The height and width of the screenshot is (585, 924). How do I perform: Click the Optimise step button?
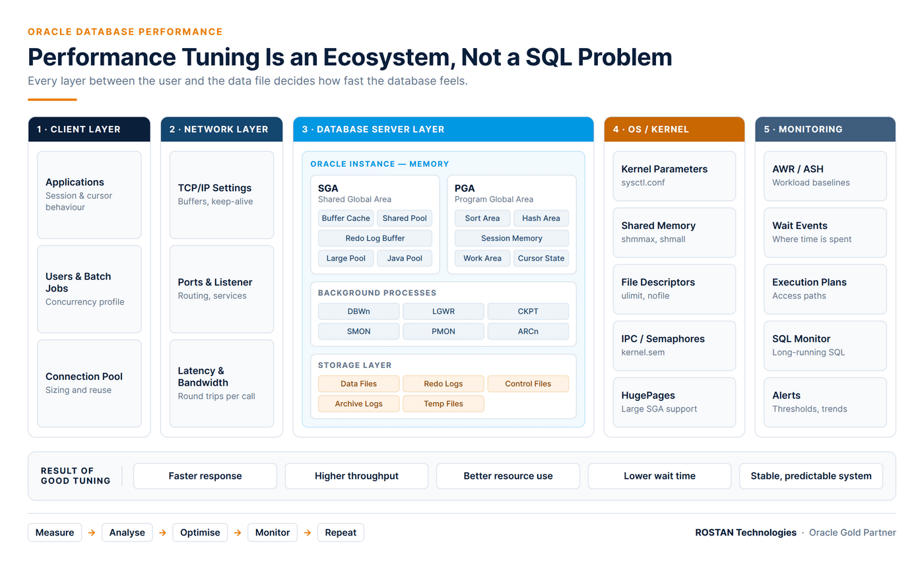(200, 533)
